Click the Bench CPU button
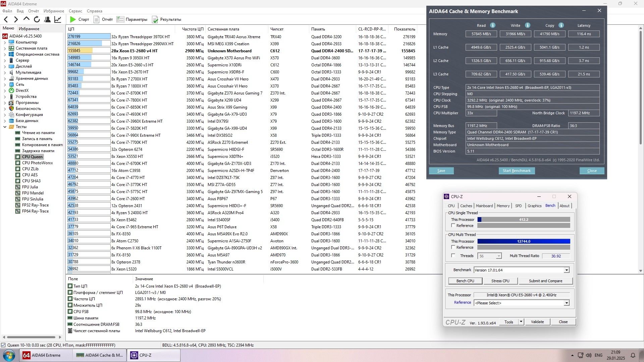The image size is (644, 362). coord(465,281)
